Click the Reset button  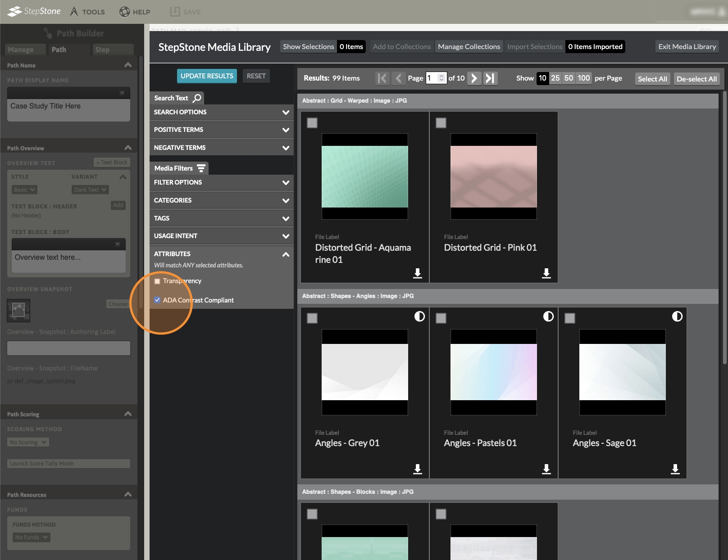(256, 76)
